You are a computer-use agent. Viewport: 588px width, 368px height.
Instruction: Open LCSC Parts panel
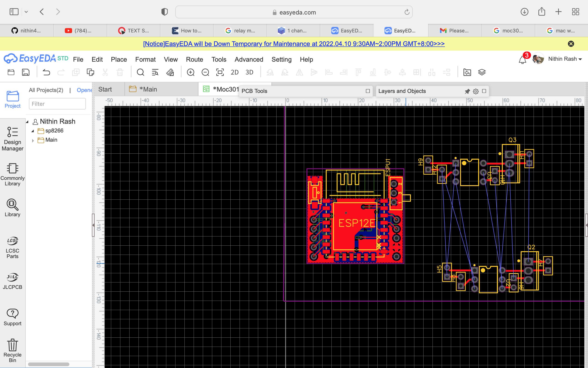pyautogui.click(x=12, y=247)
